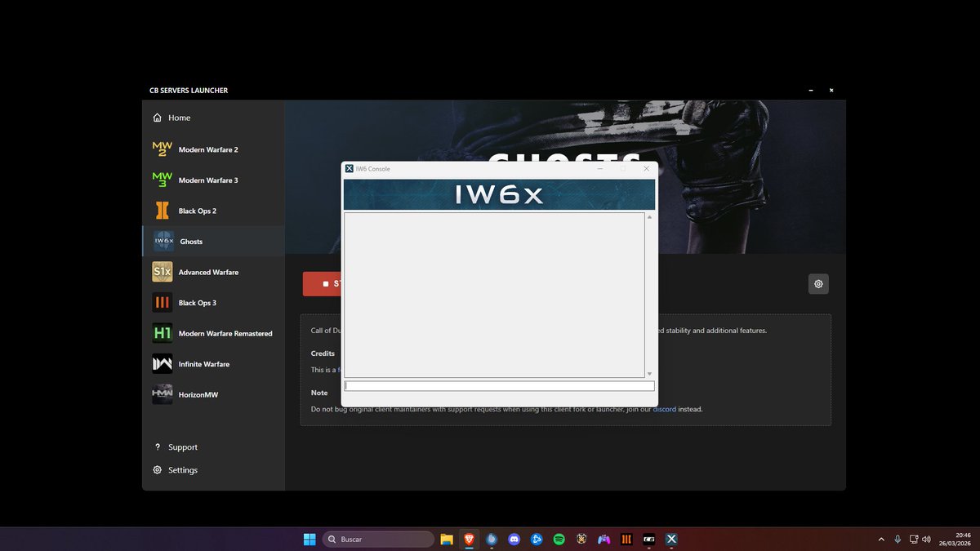
Task: Switch to Brave browser in the taskbar
Action: (470, 540)
